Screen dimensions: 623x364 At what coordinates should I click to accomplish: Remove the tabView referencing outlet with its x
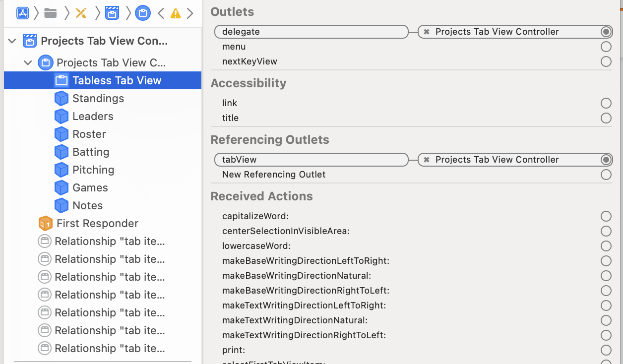tap(427, 160)
